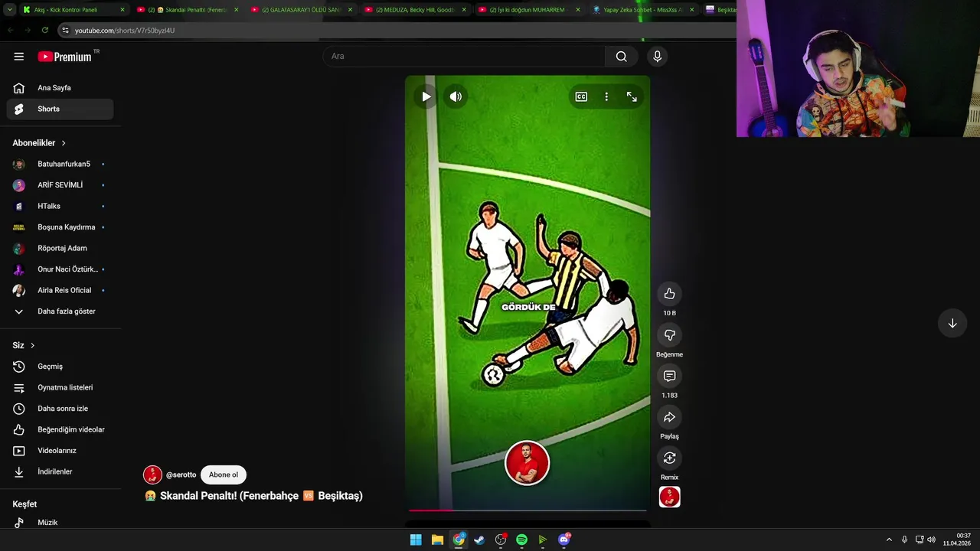This screenshot has width=980, height=551.
Task: Open Batuhanfurkan5 subscription channel
Action: coord(60,164)
